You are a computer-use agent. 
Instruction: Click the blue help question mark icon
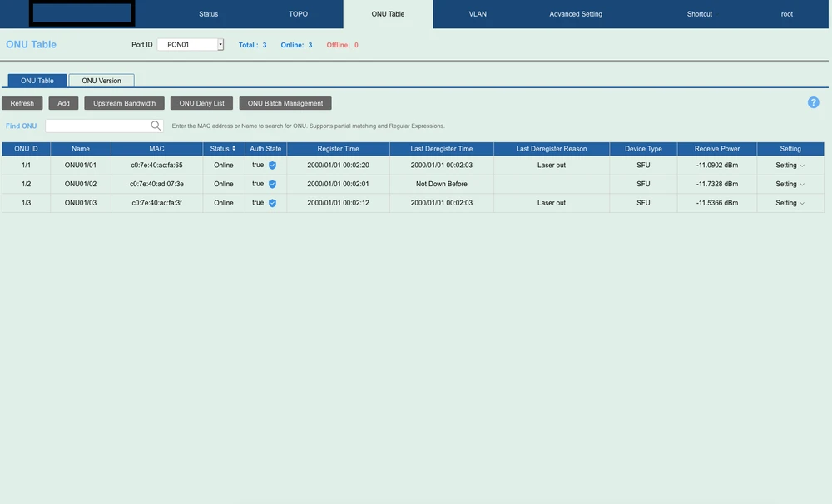pyautogui.click(x=813, y=102)
